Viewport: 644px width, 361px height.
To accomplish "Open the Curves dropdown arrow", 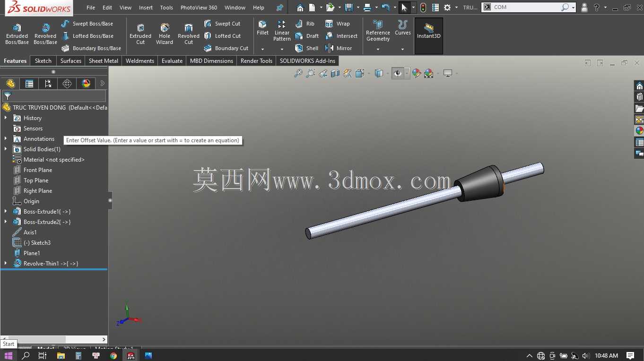I will tap(403, 49).
